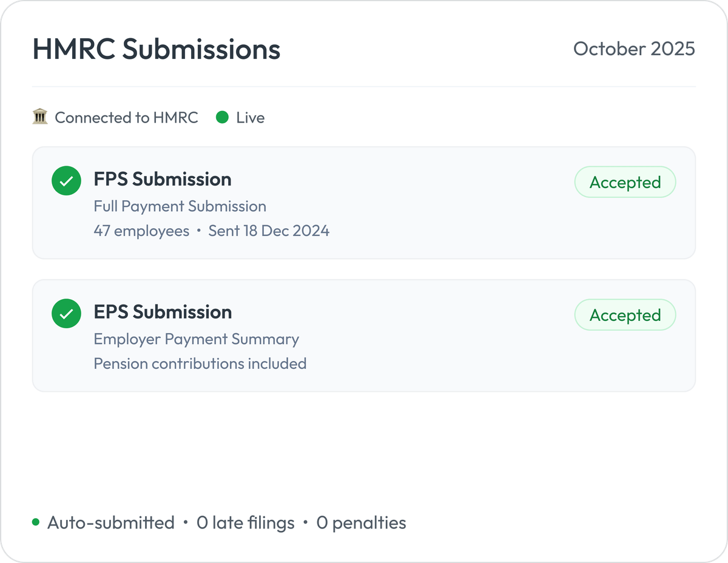Click the dot between 0 late filings and 0 penalties

[x=306, y=522]
